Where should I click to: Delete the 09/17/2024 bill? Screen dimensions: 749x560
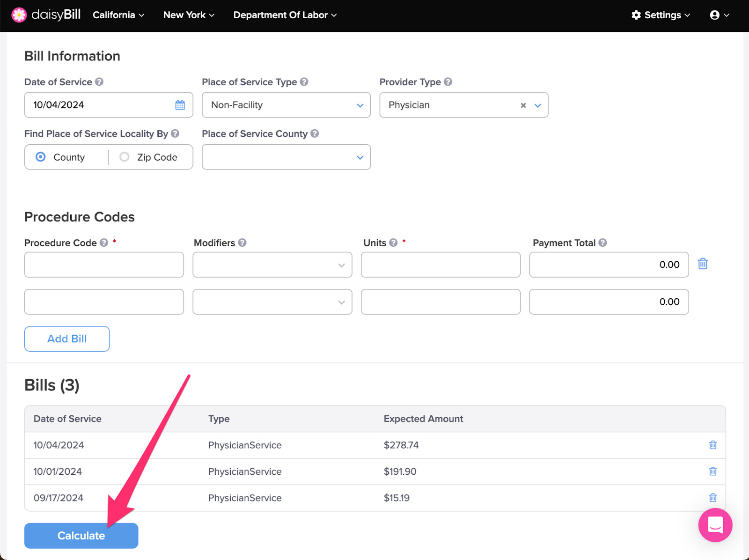tap(713, 497)
